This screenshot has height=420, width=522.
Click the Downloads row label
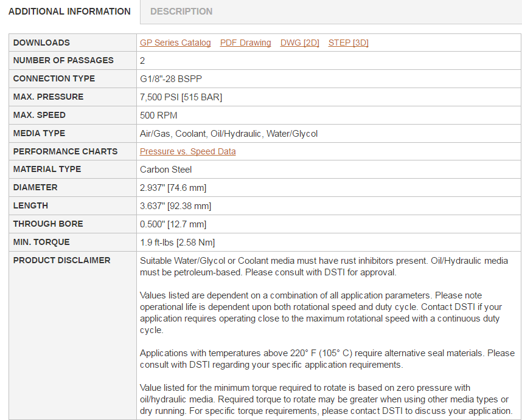pos(41,43)
